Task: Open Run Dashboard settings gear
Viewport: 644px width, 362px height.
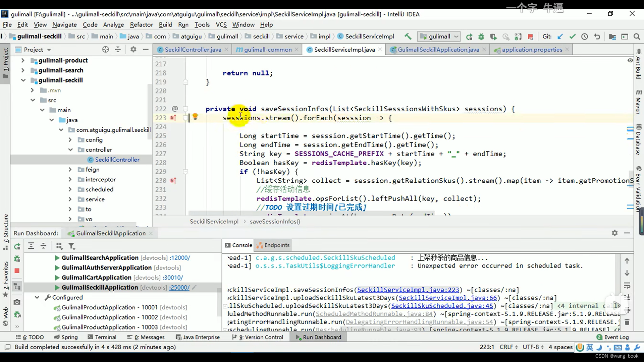Action: (614, 233)
